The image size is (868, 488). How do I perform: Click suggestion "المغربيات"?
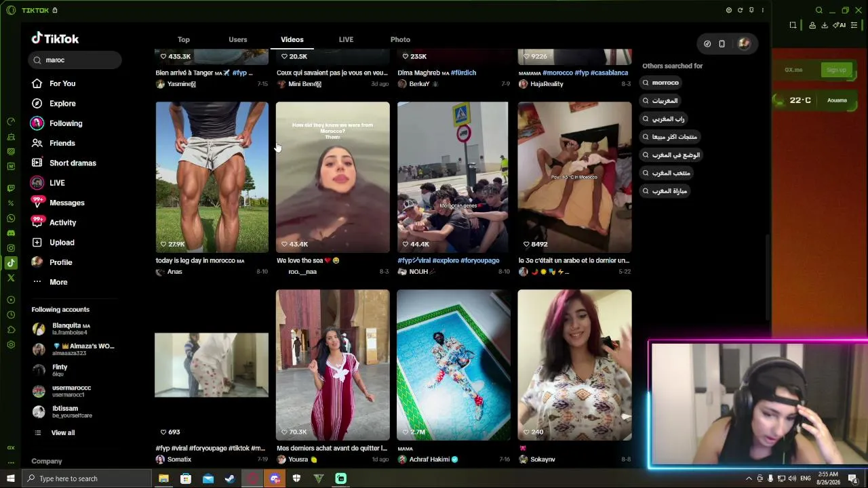click(660, 100)
